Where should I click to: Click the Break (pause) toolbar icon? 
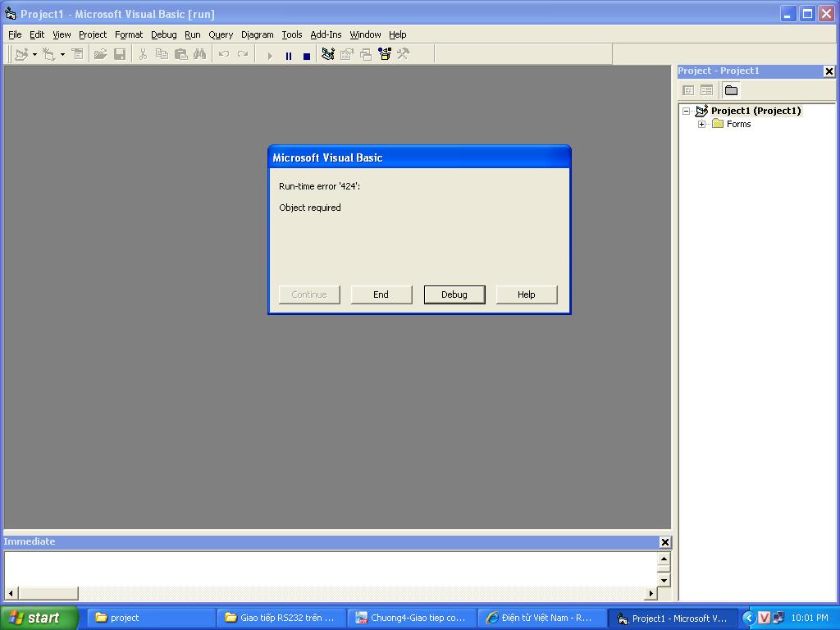click(289, 56)
